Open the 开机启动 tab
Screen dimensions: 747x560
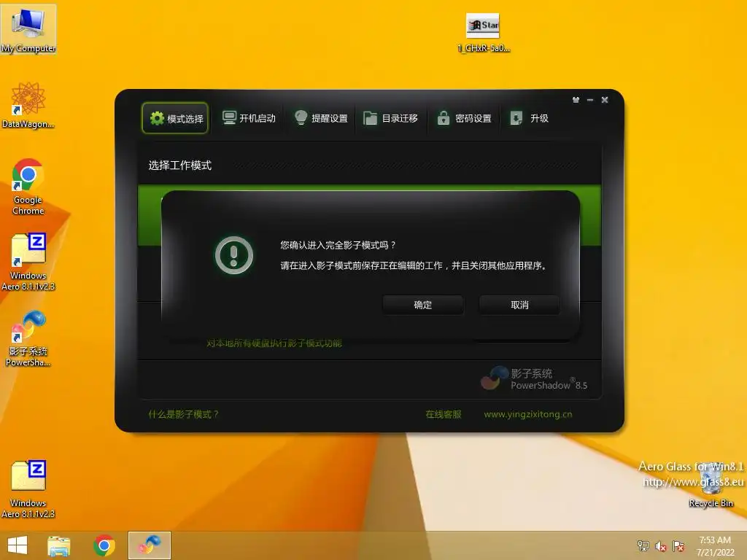(249, 118)
